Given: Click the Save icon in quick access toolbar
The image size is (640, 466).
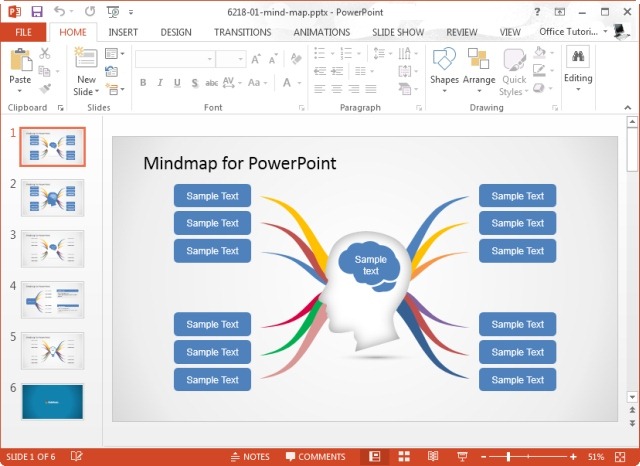Looking at the screenshot, I should 37,11.
